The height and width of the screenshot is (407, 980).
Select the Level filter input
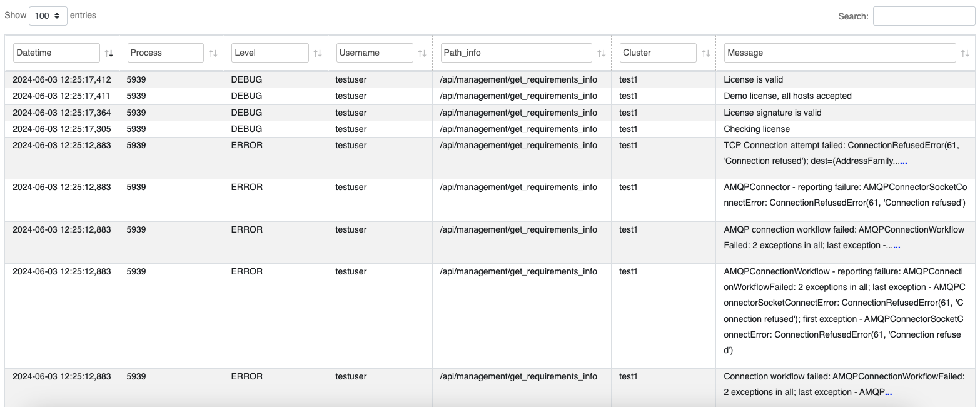click(270, 53)
